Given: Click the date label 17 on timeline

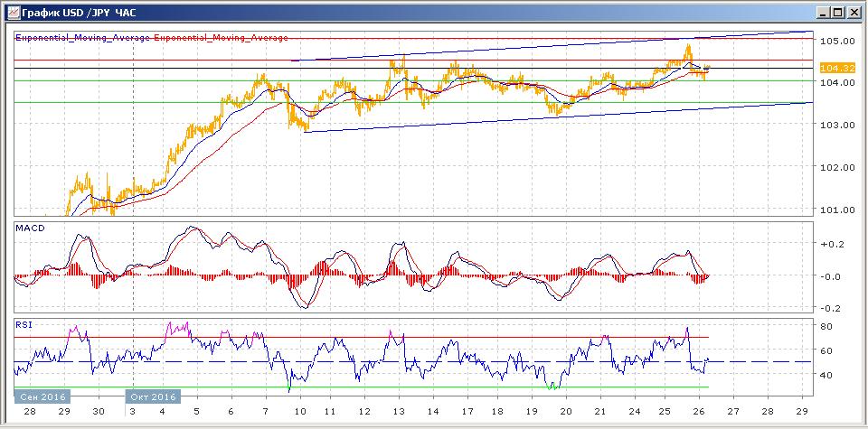Looking at the screenshot, I should point(467,411).
